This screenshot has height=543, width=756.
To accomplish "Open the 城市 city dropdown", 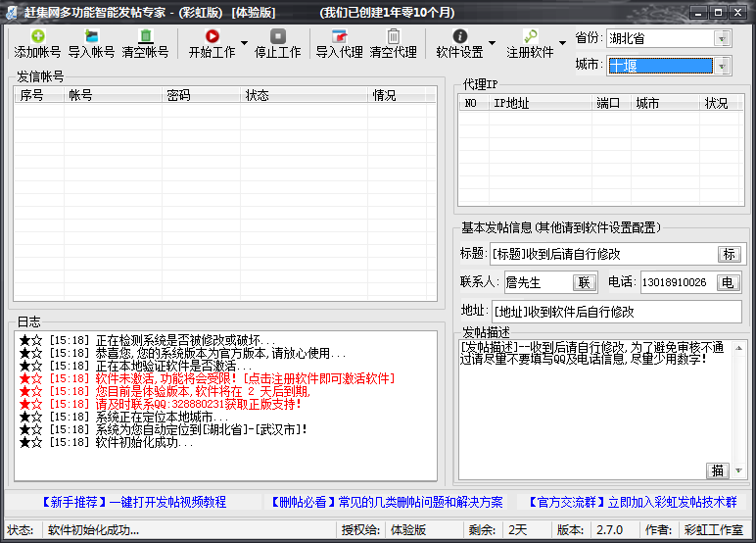I will click(x=723, y=66).
